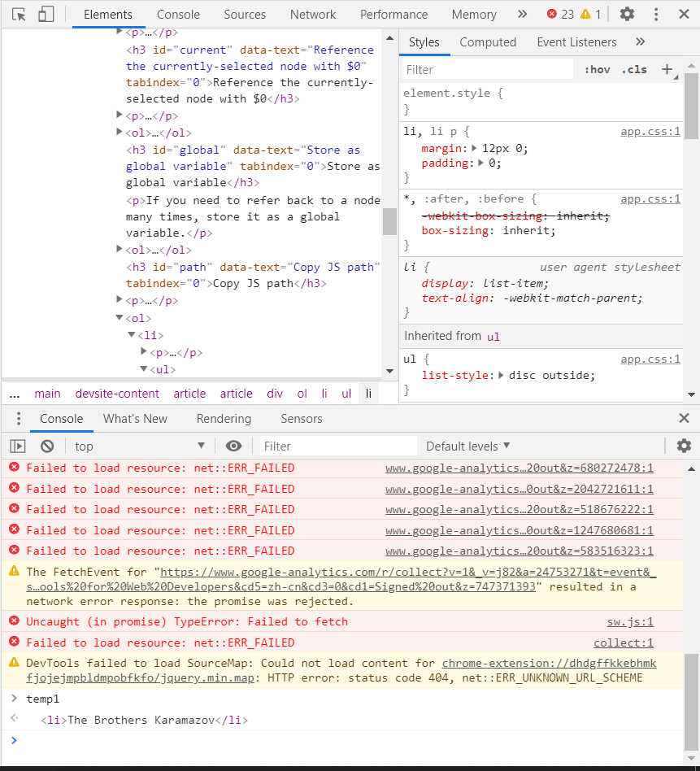
Task: Create live expression eye icon
Action: (233, 446)
